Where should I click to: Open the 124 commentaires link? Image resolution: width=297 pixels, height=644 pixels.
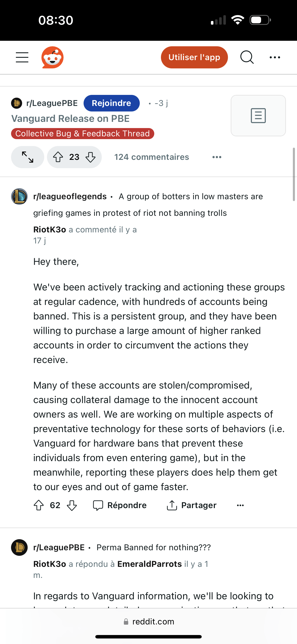151,157
